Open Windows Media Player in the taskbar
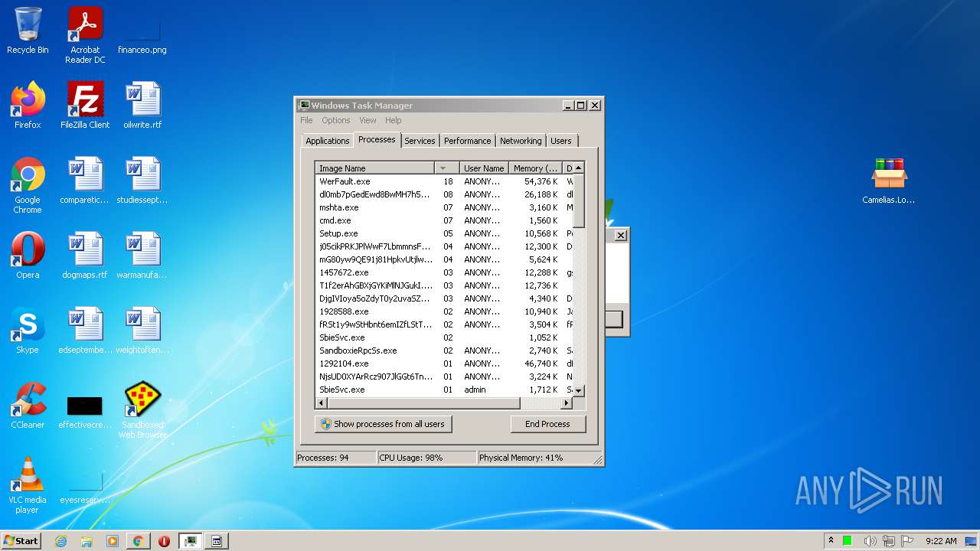The image size is (980, 551). (x=113, y=541)
